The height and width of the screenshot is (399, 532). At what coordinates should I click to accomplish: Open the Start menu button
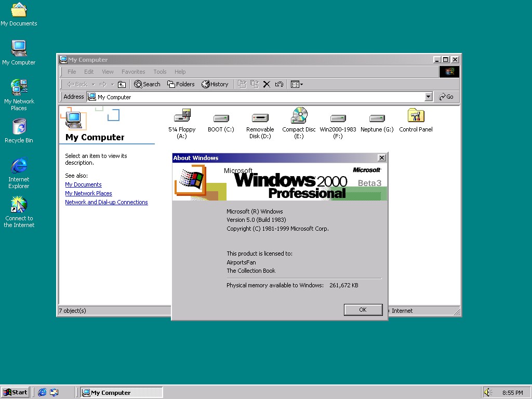[x=15, y=393]
